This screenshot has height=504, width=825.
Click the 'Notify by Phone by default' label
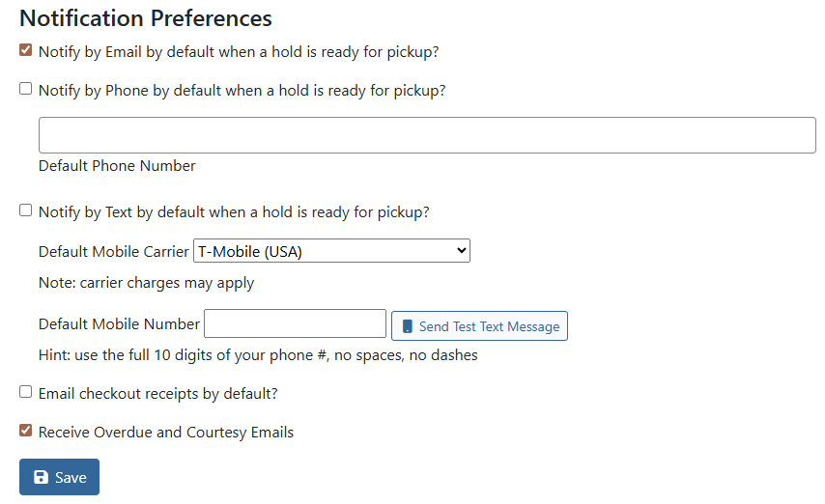242,91
